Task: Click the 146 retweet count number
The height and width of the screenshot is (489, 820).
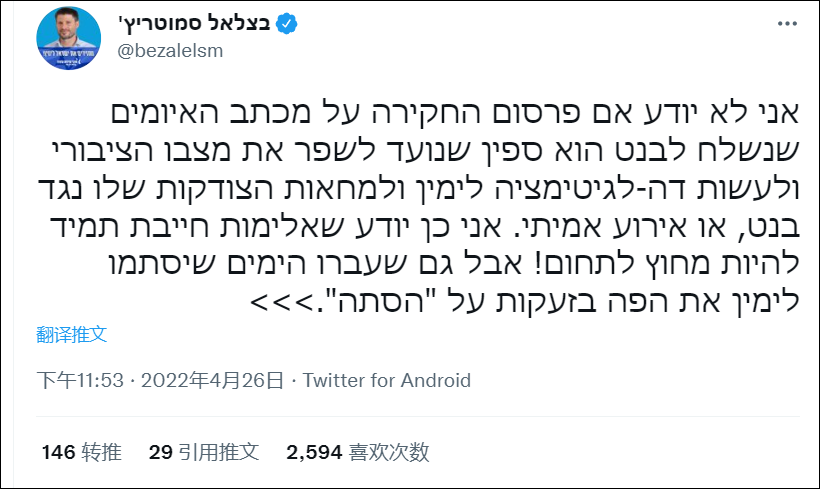Action: (x=58, y=452)
